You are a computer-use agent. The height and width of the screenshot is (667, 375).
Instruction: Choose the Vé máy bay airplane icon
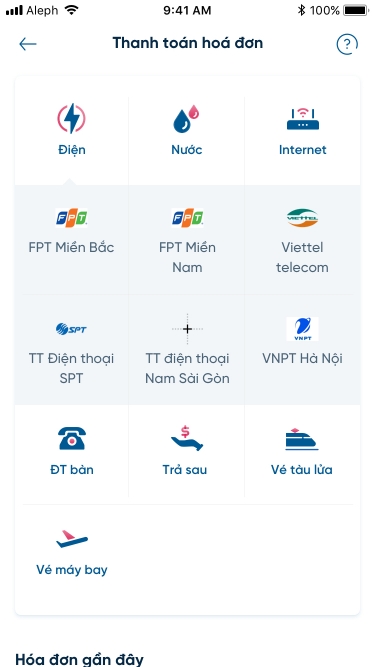[71, 539]
